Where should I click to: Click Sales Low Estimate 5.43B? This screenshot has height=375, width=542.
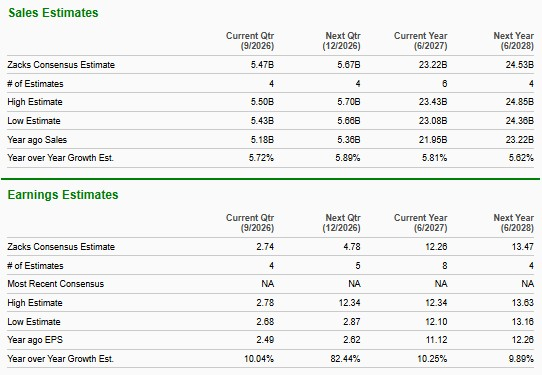point(262,121)
